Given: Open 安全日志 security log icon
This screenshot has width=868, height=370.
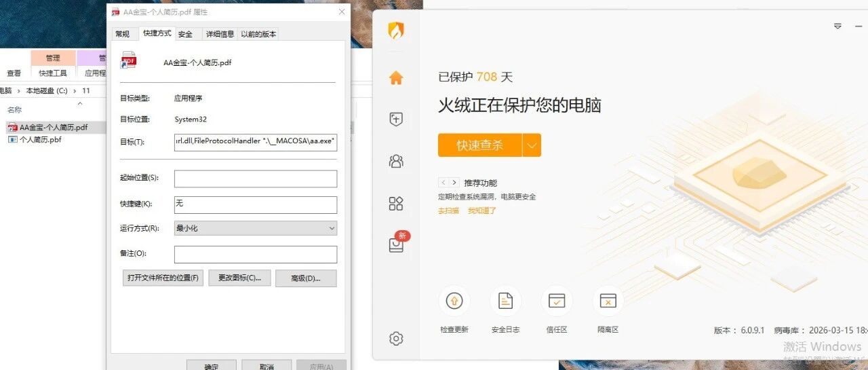Looking at the screenshot, I should click(x=505, y=301).
